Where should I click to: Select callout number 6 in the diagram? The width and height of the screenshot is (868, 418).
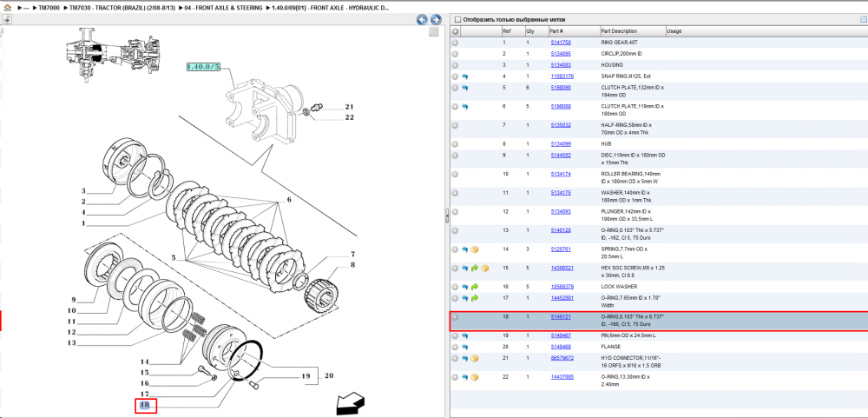[x=288, y=200]
